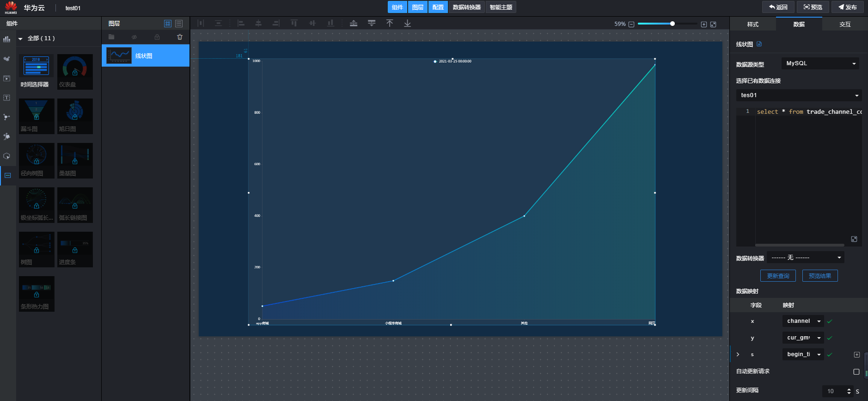Open the x field channel mapping dropdown
868x401 pixels.
click(803, 321)
